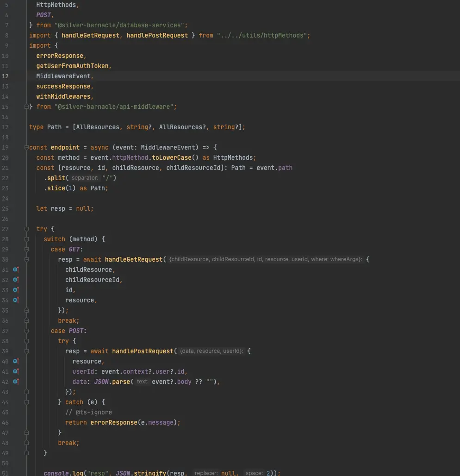Click the separator parameter hint on line 22
Screen dimensions: 460x476
point(85,178)
